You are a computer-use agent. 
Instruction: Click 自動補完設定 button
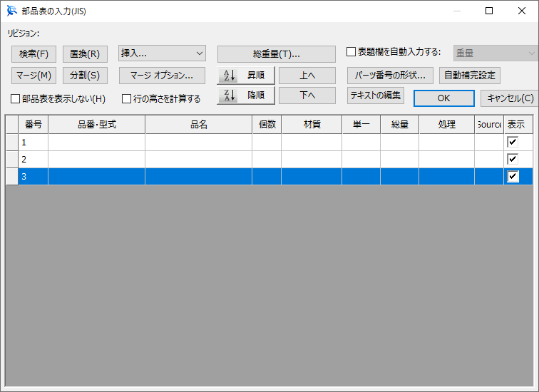pos(470,76)
